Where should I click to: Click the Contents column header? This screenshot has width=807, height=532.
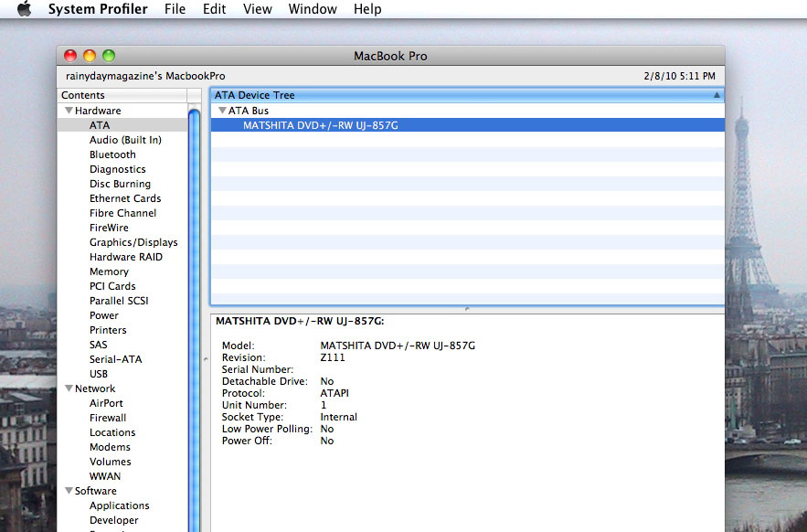122,95
